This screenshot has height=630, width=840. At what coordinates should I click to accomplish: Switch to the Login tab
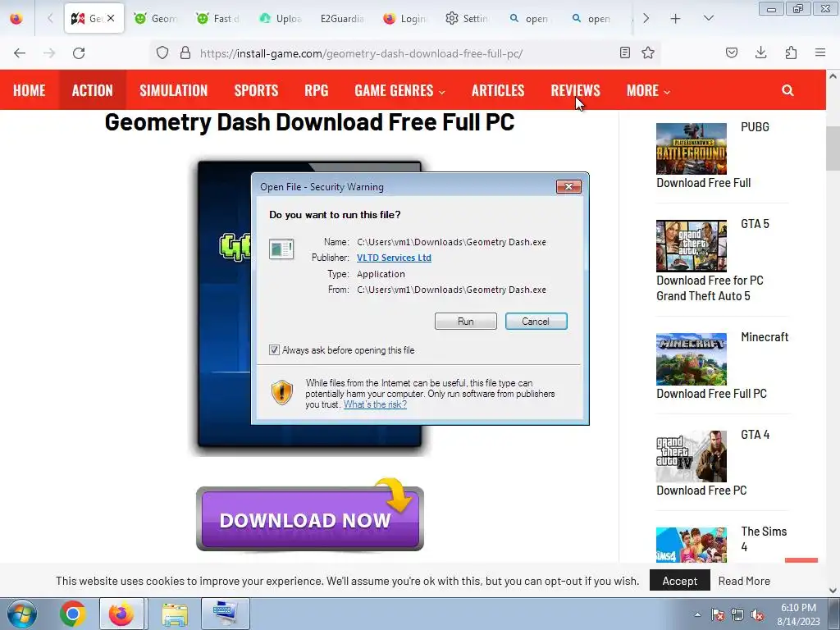click(404, 18)
